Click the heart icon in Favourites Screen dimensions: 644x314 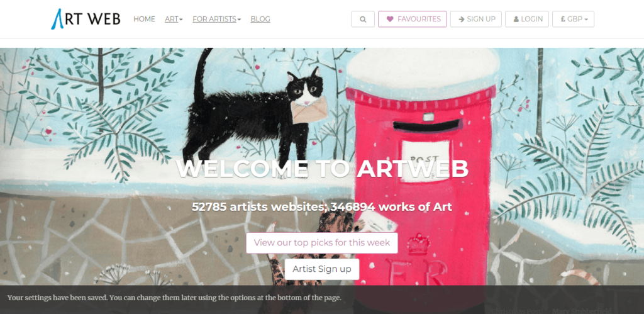click(390, 19)
